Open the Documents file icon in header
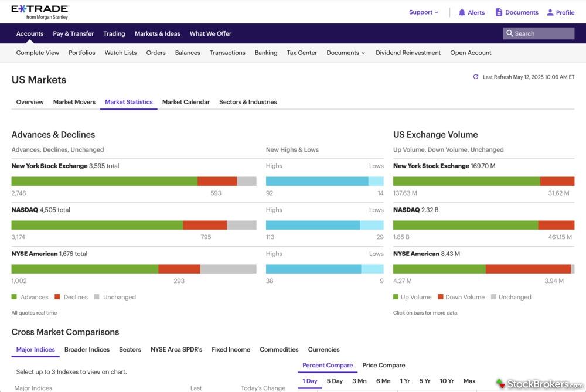Viewport: 586px width, 392px height. (499, 12)
